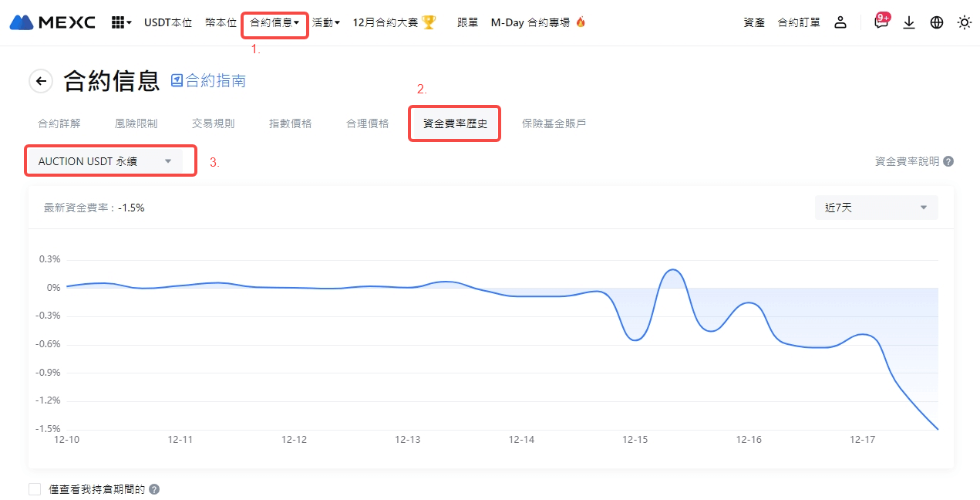
Task: Enable 僅查看我持倉期間的 checkbox
Action: (x=35, y=489)
